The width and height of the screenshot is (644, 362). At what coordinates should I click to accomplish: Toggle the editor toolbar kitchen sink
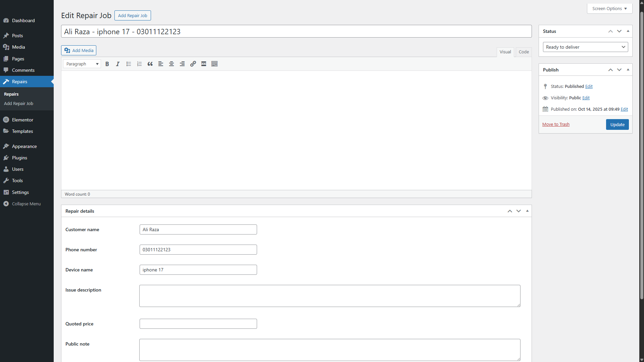214,64
